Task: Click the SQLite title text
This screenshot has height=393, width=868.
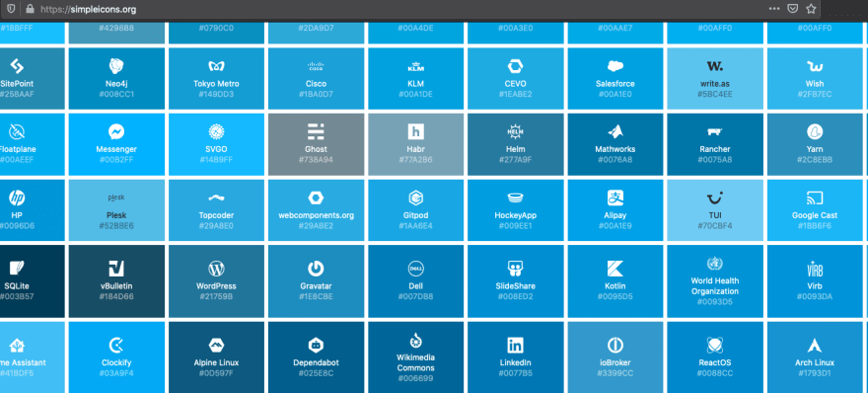Action: click(17, 286)
